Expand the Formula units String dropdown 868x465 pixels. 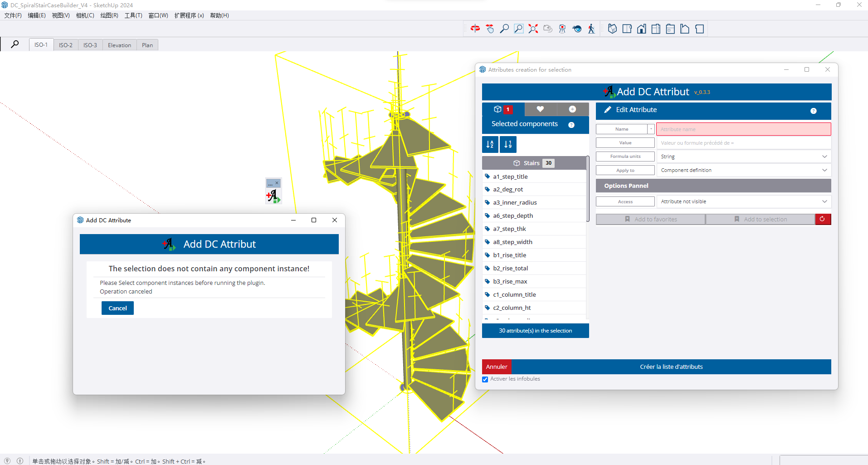click(743, 157)
